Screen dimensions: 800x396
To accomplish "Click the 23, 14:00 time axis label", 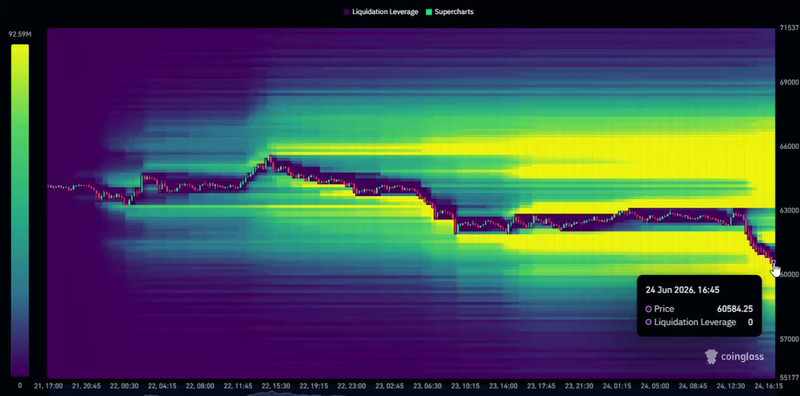I will (503, 386).
